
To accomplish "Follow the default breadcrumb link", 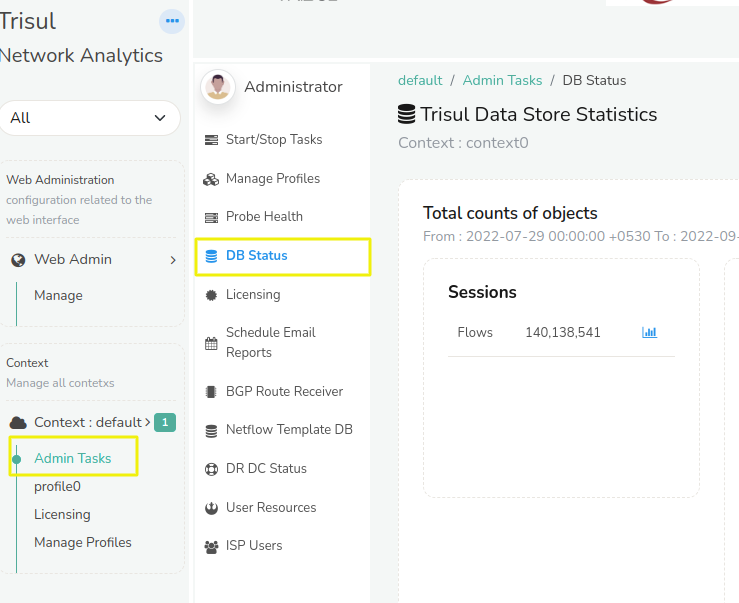I will click(x=420, y=80).
